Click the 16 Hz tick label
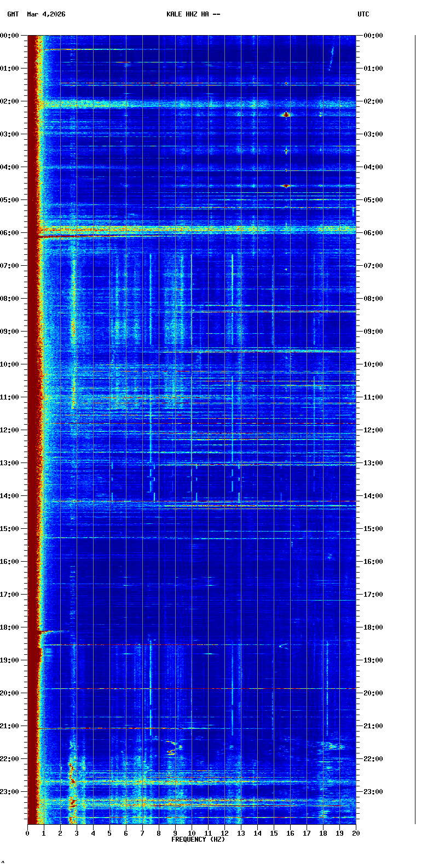 (x=290, y=833)
